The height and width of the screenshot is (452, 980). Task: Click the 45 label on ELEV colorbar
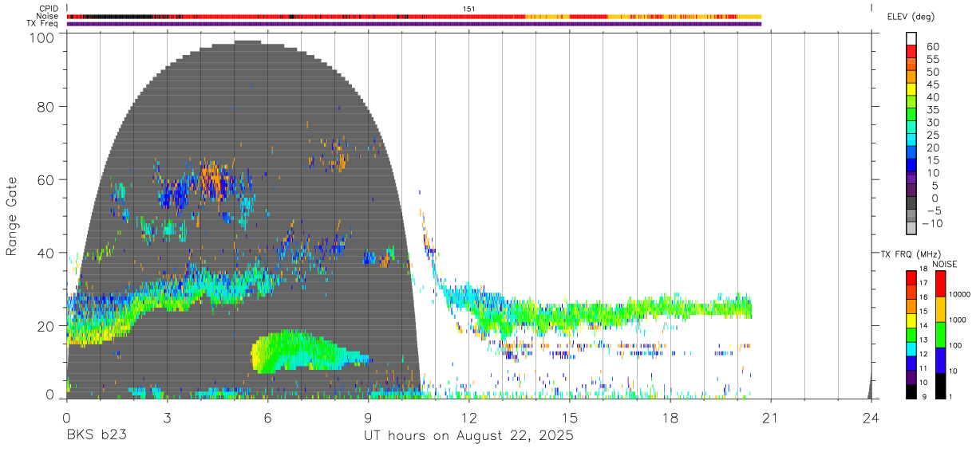click(x=932, y=85)
